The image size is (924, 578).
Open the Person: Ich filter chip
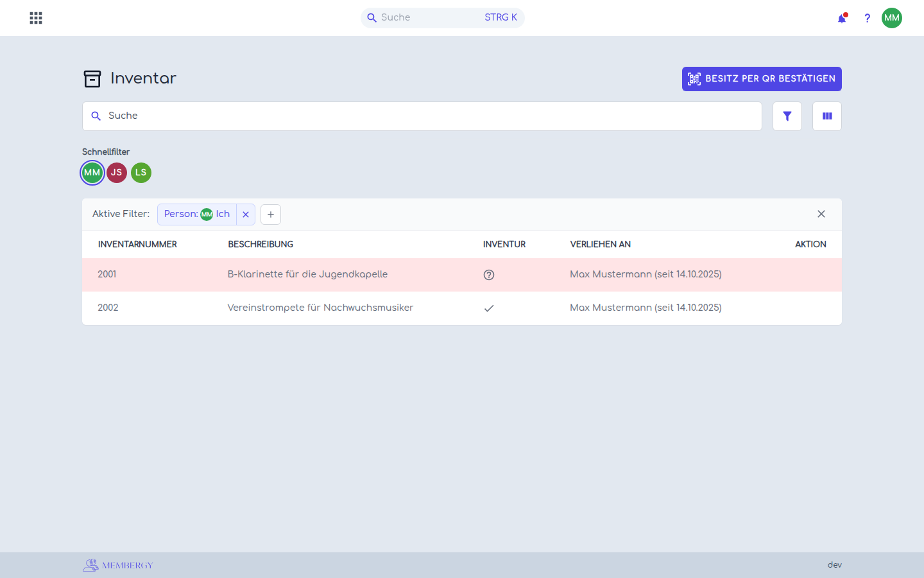pos(197,215)
